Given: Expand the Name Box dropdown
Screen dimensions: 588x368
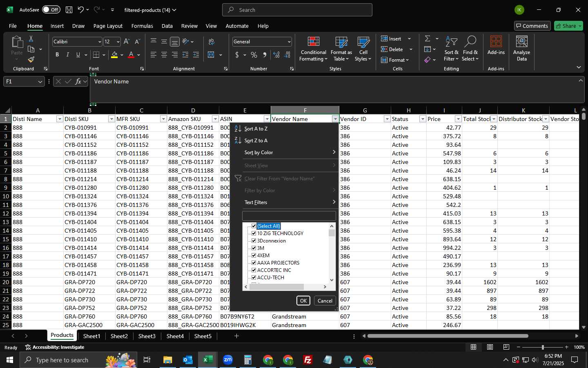Looking at the screenshot, I should [40, 82].
